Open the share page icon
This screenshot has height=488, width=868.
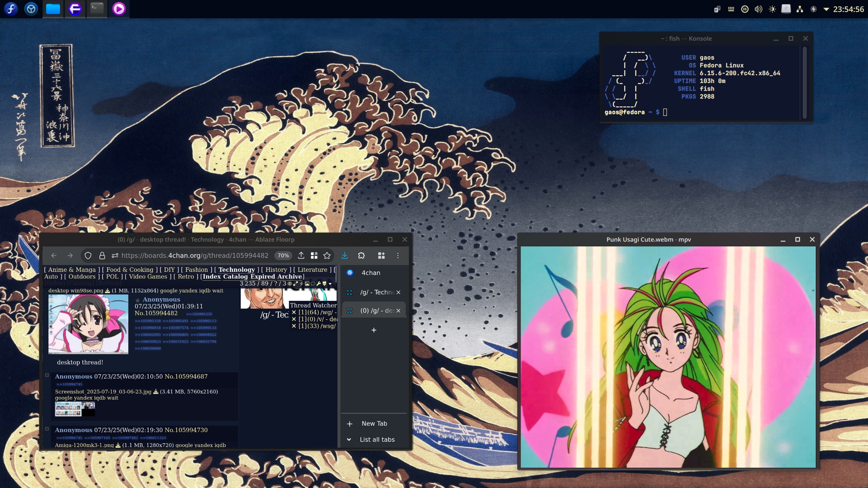(x=301, y=256)
